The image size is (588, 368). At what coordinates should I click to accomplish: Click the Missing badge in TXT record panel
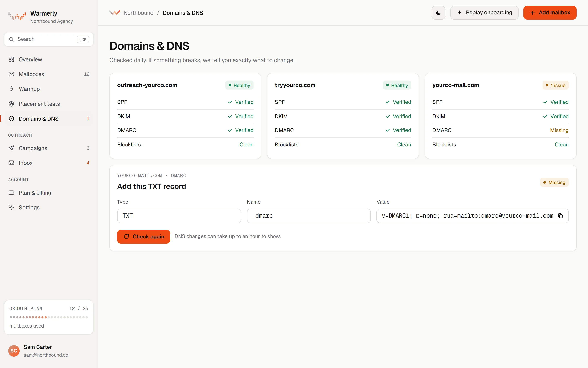[554, 182]
